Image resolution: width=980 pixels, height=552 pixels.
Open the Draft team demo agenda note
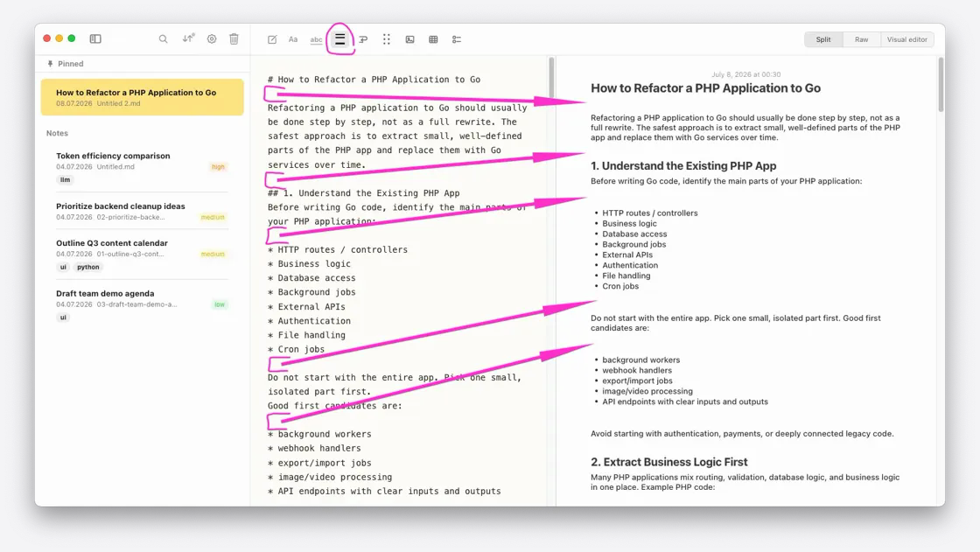[143, 304]
